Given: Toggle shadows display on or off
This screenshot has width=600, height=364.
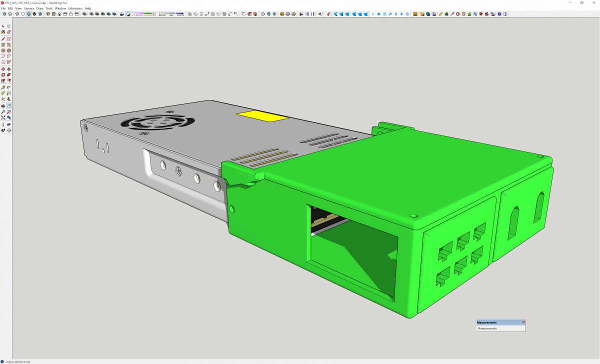Looking at the screenshot, I should pos(128,14).
